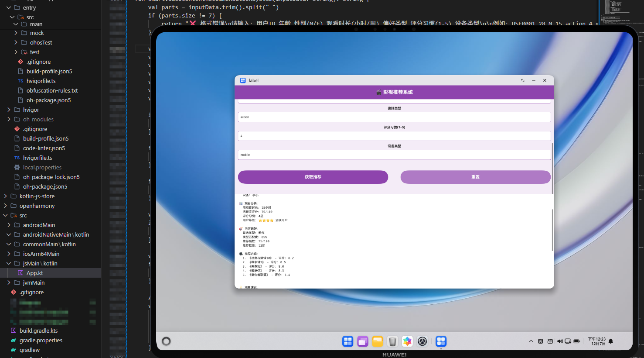
Task: Open oh-package-lock.json5 file
Action: 51,177
